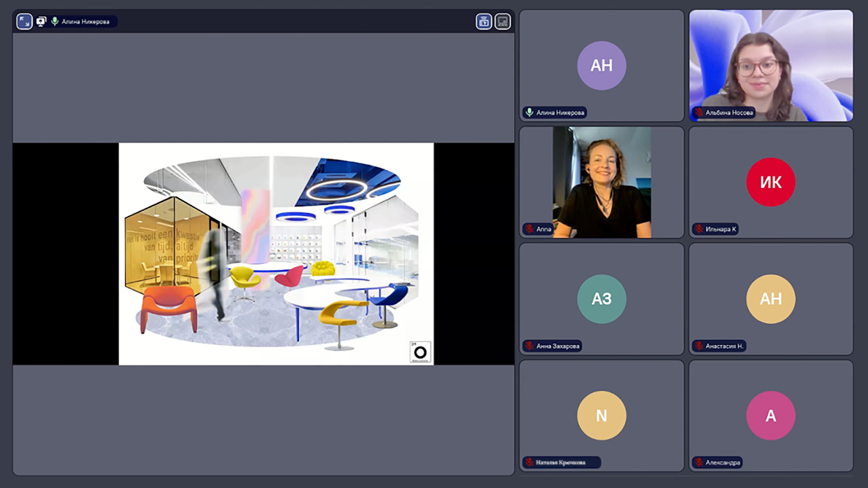Click muted mic icon for Наталья Крючкова
The width and height of the screenshot is (868, 488).
point(529,463)
